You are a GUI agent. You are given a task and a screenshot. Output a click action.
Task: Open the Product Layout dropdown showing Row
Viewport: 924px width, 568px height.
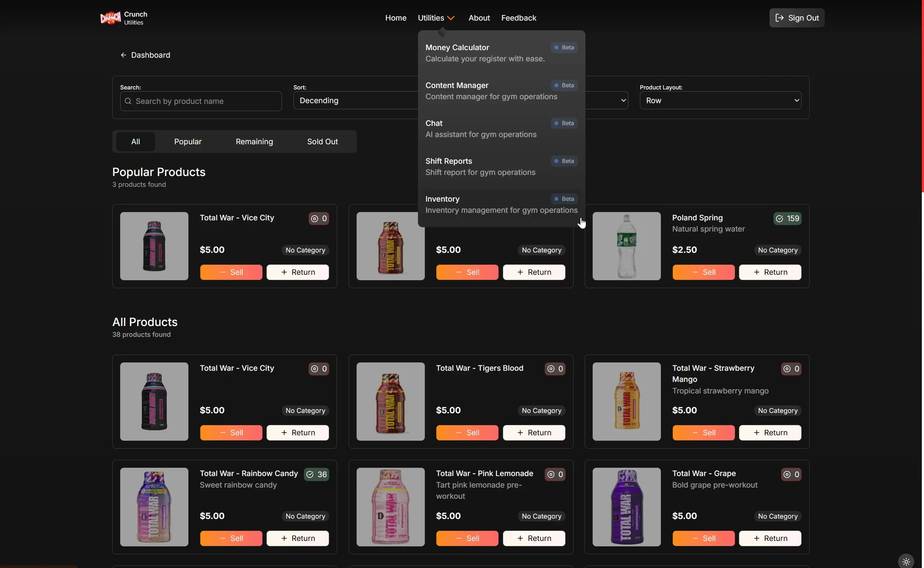(720, 100)
